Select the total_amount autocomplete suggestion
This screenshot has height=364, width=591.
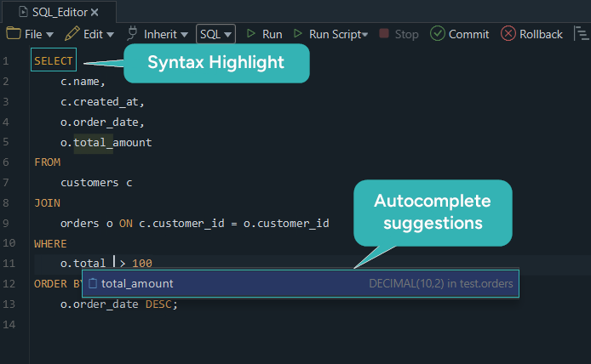(x=301, y=283)
